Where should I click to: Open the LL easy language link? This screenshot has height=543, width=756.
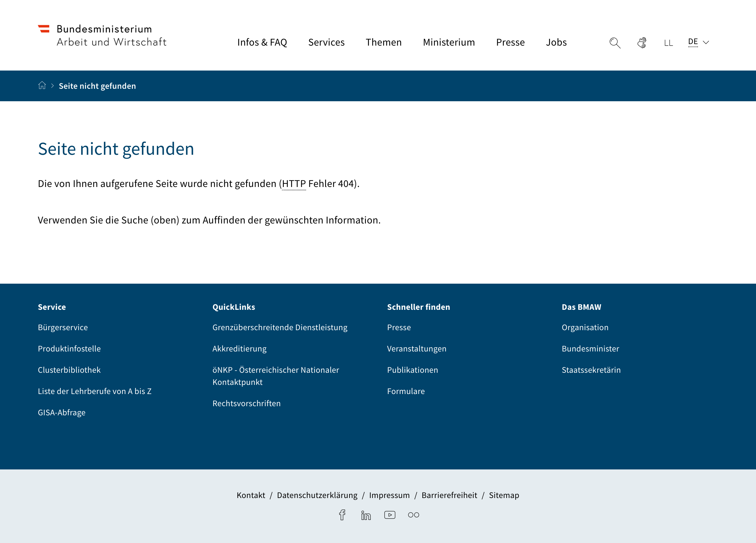point(668,43)
